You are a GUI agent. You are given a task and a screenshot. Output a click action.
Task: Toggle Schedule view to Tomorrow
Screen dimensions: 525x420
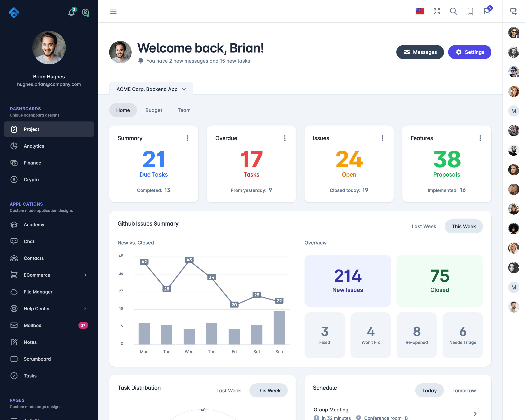[464, 390]
